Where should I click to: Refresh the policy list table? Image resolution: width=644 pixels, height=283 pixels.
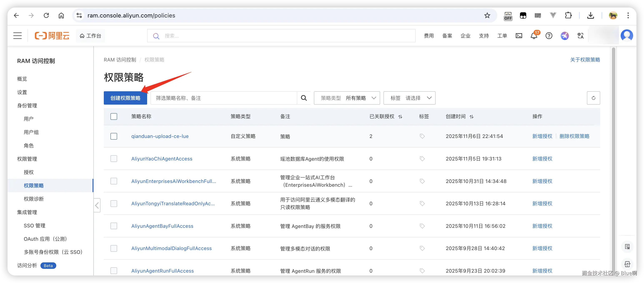(x=593, y=98)
